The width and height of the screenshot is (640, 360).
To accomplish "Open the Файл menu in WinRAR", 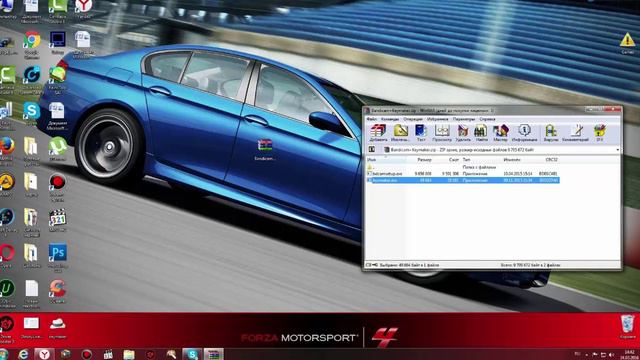I will (x=371, y=119).
